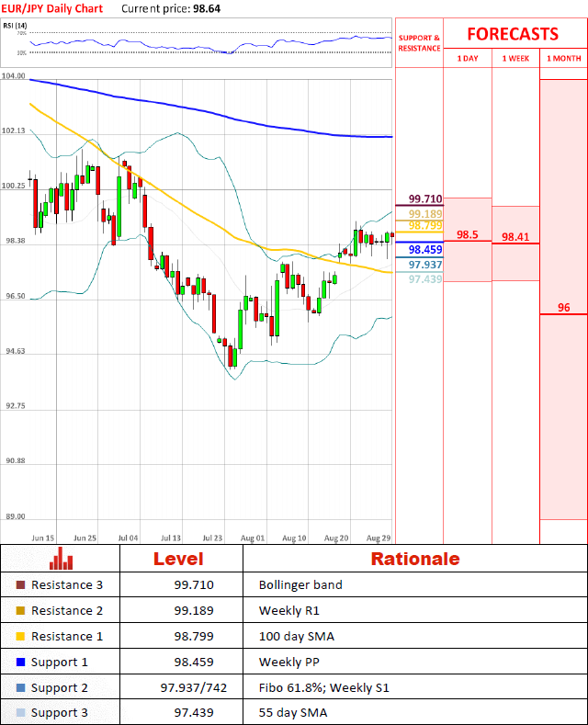Click the yellow Resistance 1 color square
Screen dimensions: 588x725
pyautogui.click(x=21, y=637)
